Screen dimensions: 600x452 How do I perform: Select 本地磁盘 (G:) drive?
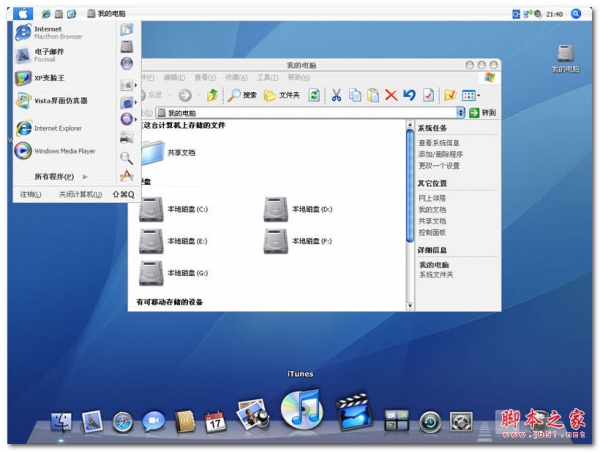(x=173, y=273)
